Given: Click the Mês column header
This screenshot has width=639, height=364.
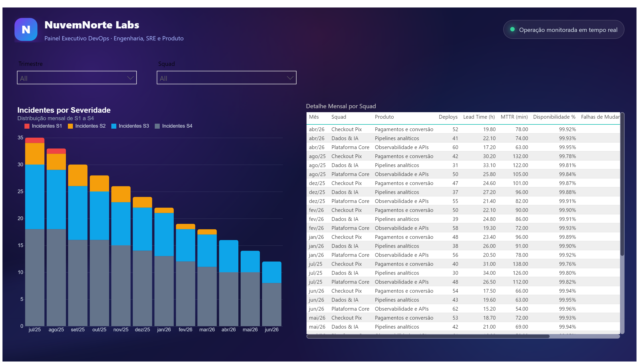Looking at the screenshot, I should pyautogui.click(x=314, y=117).
